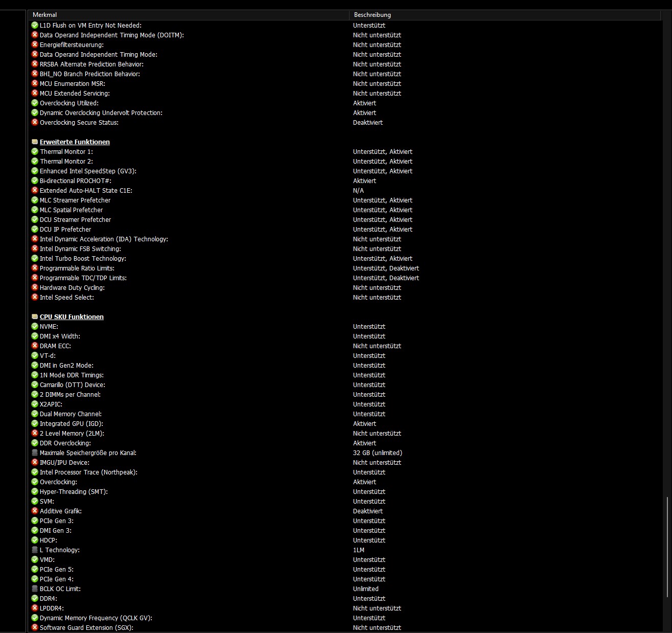Click the Erweiterte Funktionen section icon
672x633 pixels.
point(35,142)
